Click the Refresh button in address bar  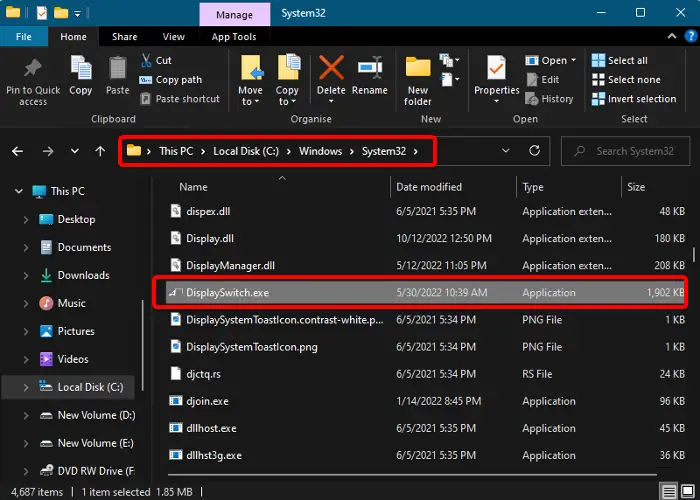(534, 151)
